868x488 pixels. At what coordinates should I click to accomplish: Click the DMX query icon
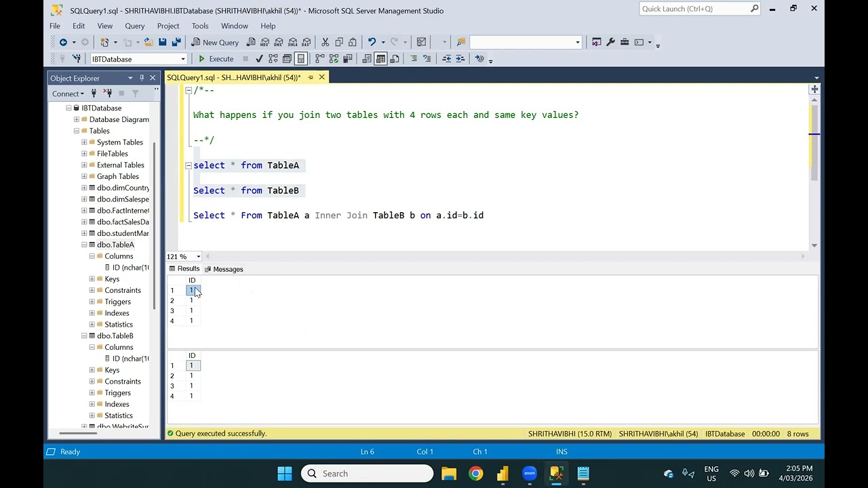(279, 42)
